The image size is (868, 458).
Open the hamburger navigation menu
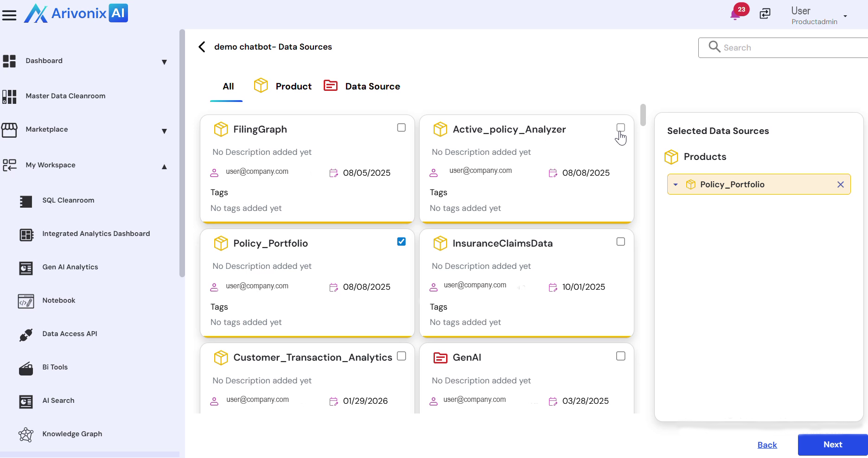point(9,15)
